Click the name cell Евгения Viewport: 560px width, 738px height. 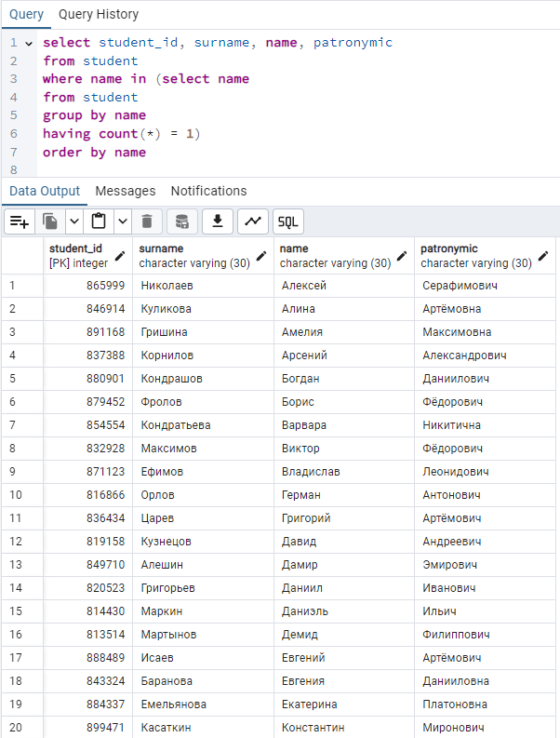(344, 680)
